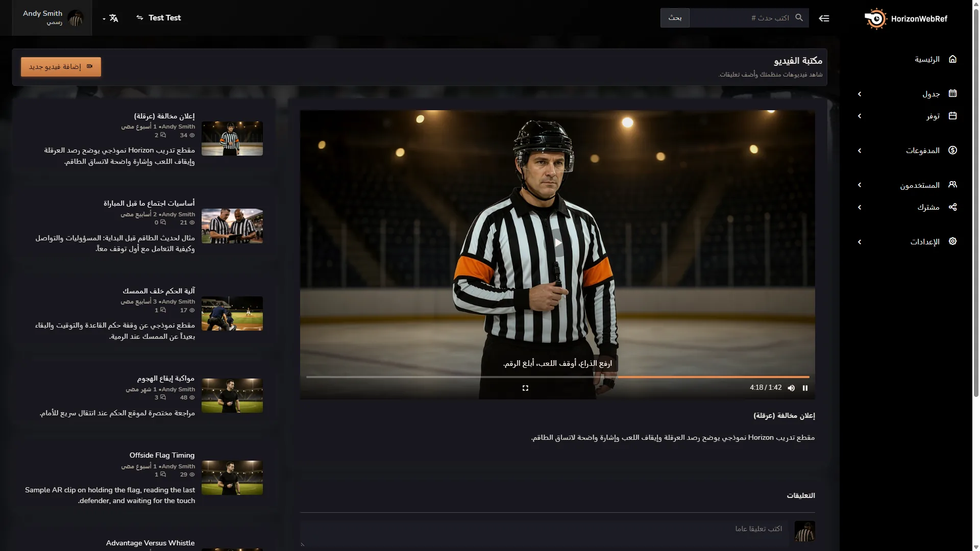Click comments icon showing 2 on عرقلة video

(163, 136)
